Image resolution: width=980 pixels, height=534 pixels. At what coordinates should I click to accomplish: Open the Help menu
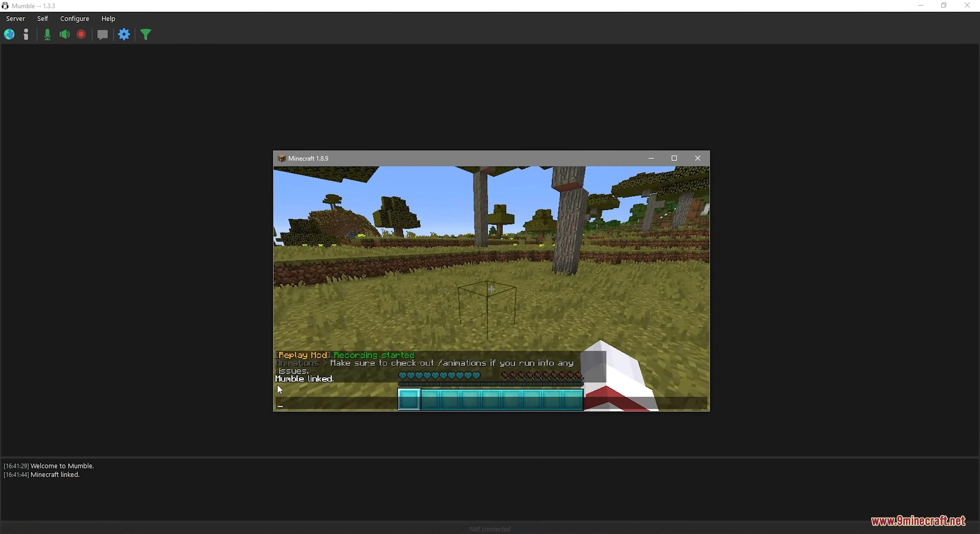(108, 18)
